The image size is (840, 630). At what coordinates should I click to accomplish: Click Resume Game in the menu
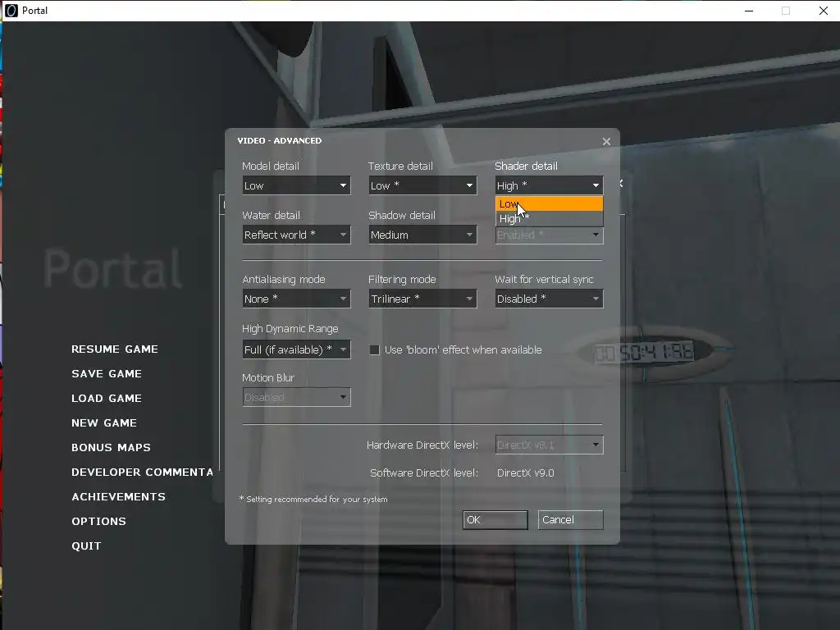click(115, 349)
